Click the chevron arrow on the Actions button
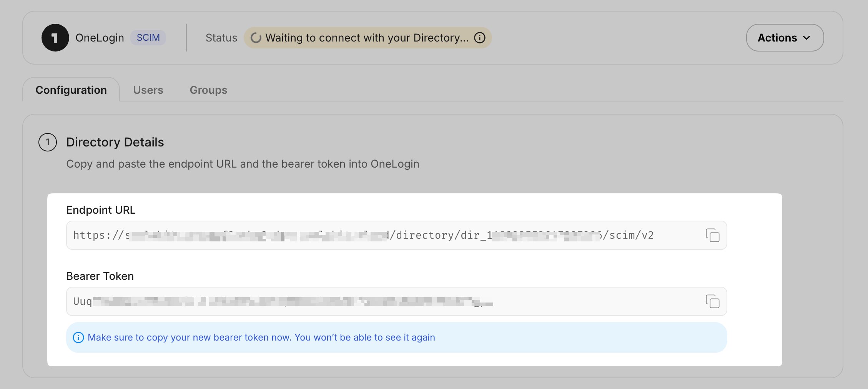This screenshot has height=389, width=868. point(807,38)
